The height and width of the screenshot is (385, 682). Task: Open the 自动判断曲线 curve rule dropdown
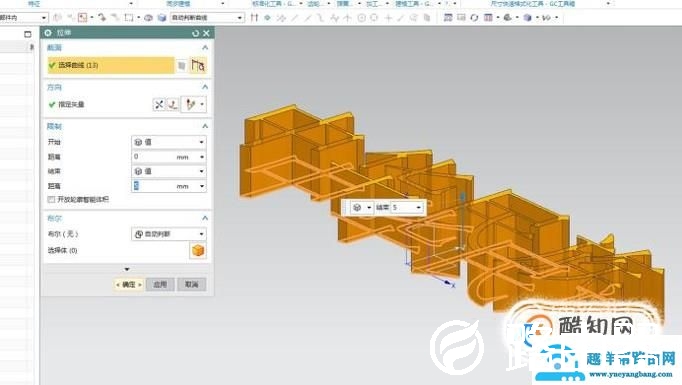(x=207, y=18)
